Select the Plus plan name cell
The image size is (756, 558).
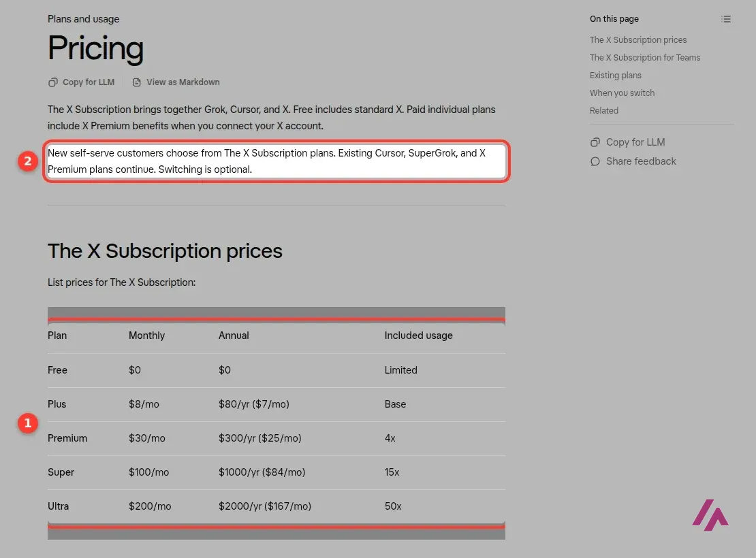coord(57,404)
